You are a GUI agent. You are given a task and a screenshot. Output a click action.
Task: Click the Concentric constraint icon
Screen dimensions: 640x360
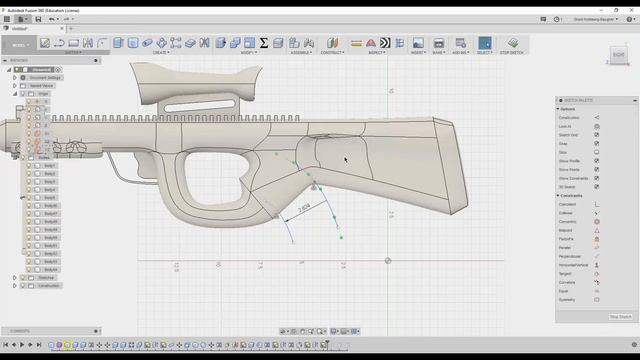pos(596,222)
